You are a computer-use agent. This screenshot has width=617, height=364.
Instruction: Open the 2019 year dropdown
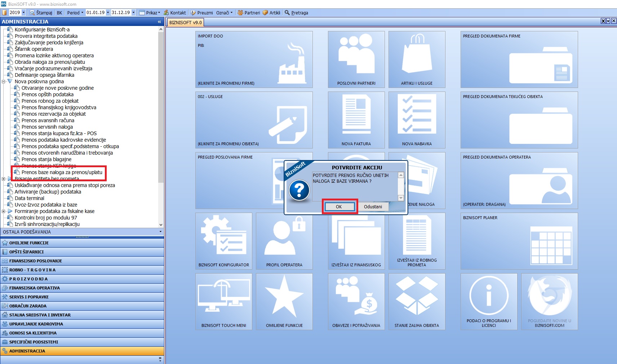coord(24,13)
